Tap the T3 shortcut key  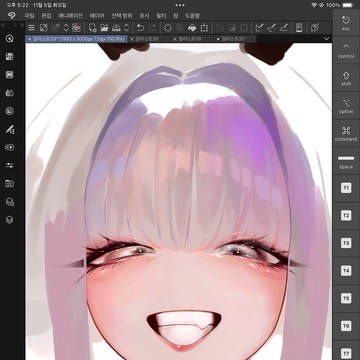346,243
